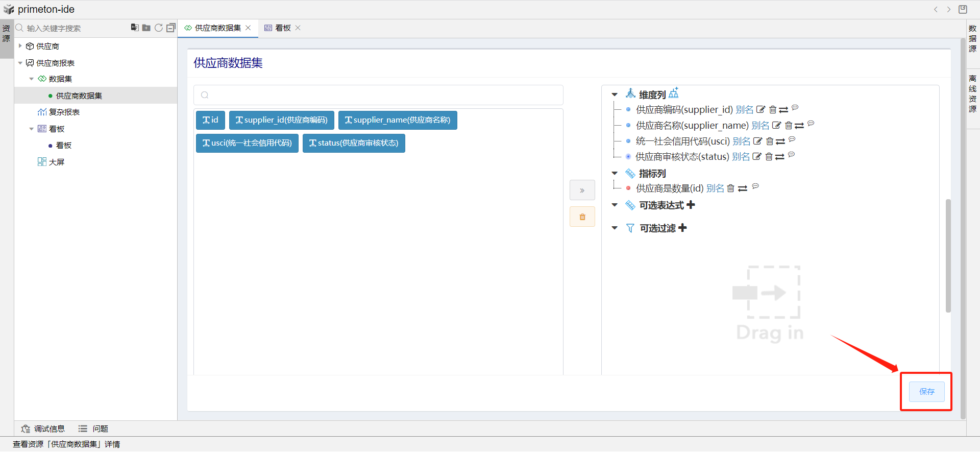This screenshot has height=452, width=980.
Task: Open the 调试信息 bottom tab
Action: (43, 429)
